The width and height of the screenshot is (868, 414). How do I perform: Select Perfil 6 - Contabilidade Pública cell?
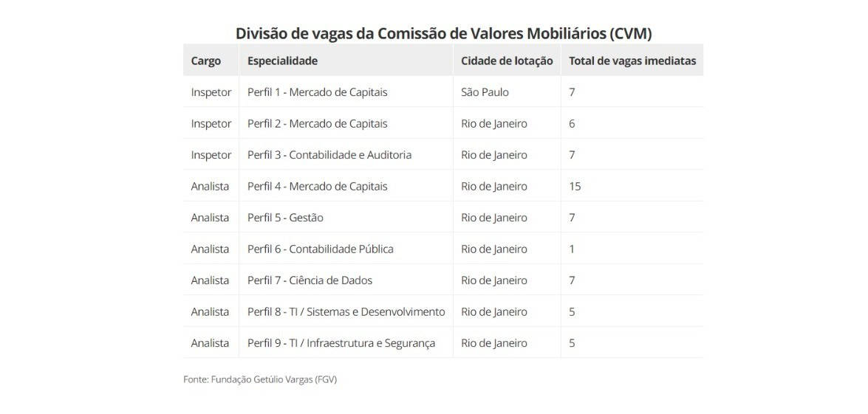click(321, 249)
